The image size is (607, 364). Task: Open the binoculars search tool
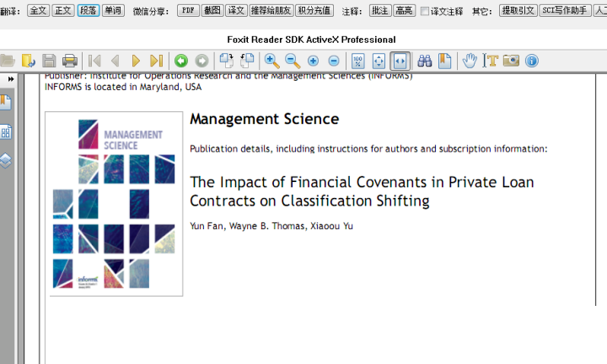425,61
